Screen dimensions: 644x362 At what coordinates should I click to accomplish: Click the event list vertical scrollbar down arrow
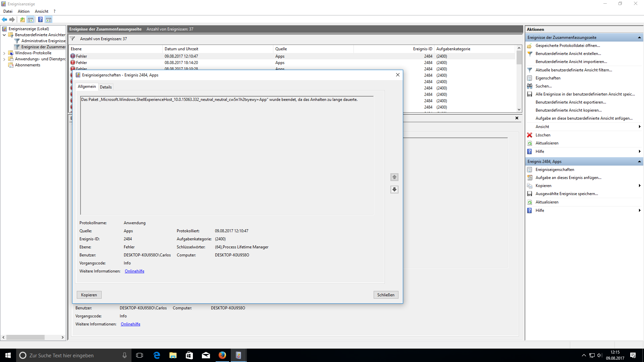pyautogui.click(x=519, y=109)
